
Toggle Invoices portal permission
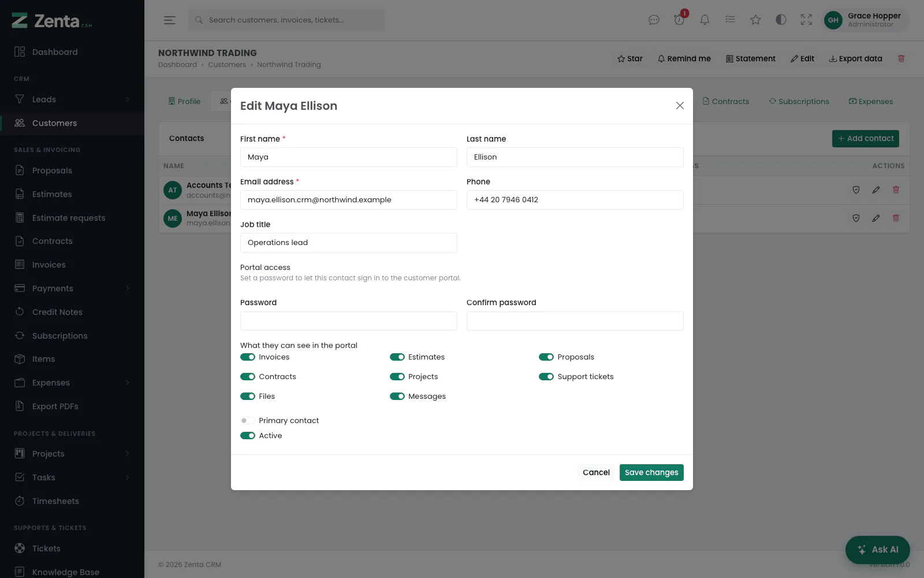pyautogui.click(x=248, y=357)
